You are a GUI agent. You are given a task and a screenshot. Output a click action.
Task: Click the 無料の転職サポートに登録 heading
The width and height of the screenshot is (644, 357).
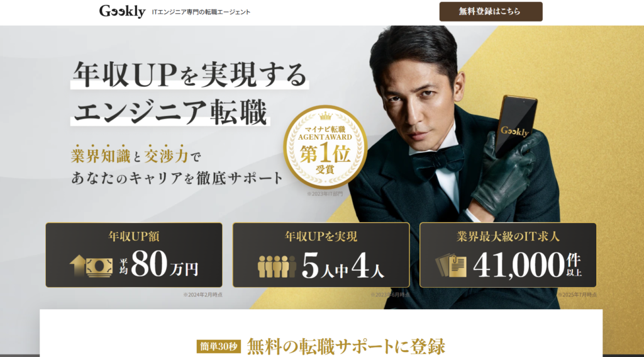click(x=346, y=347)
